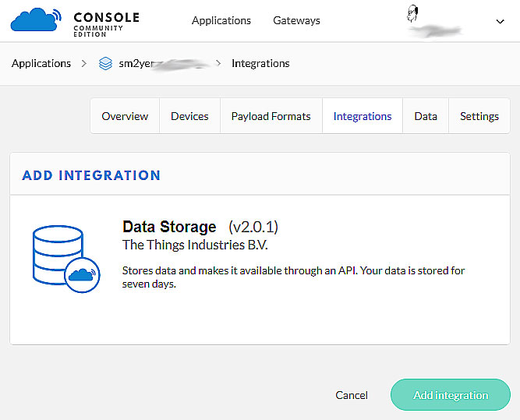Click the user avatar sketch icon
This screenshot has width=520, height=420.
pos(412,14)
